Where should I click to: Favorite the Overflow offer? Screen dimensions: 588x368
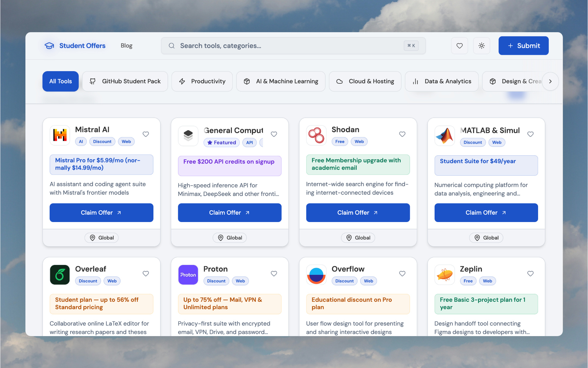[402, 274]
